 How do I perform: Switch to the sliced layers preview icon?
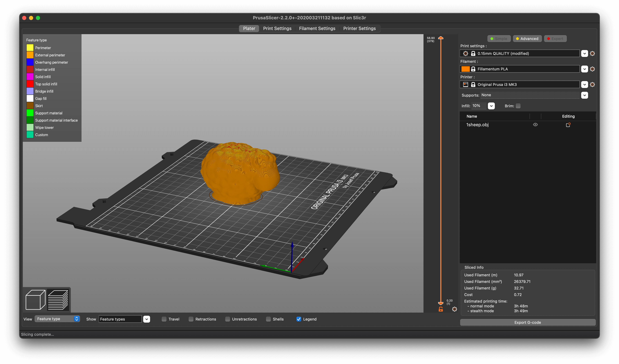[x=58, y=300]
